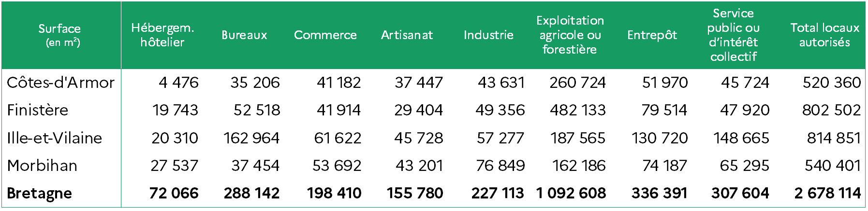Click the Bureaux column header

[x=244, y=35]
